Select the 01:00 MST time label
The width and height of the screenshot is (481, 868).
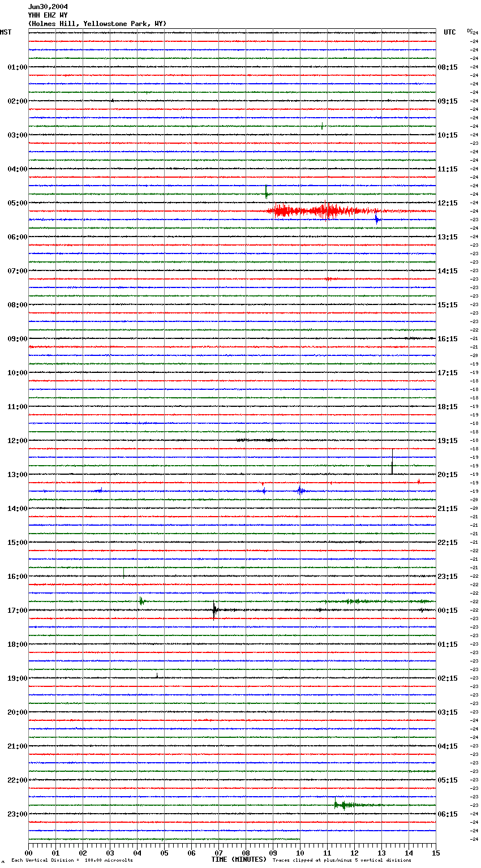click(17, 67)
